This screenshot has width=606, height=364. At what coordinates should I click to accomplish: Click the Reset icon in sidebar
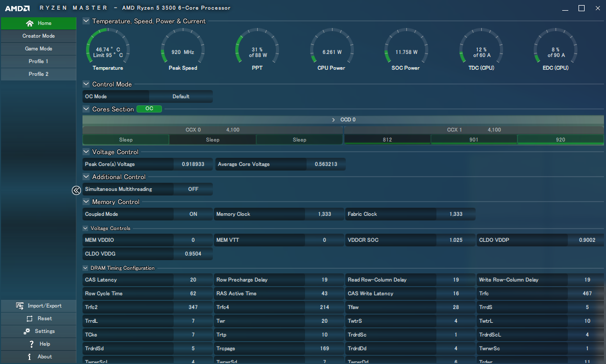pos(30,319)
